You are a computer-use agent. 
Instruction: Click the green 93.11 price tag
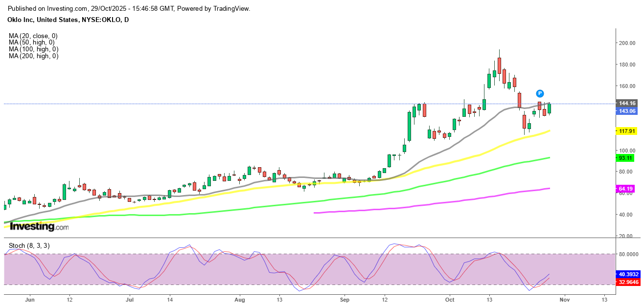[626, 158]
